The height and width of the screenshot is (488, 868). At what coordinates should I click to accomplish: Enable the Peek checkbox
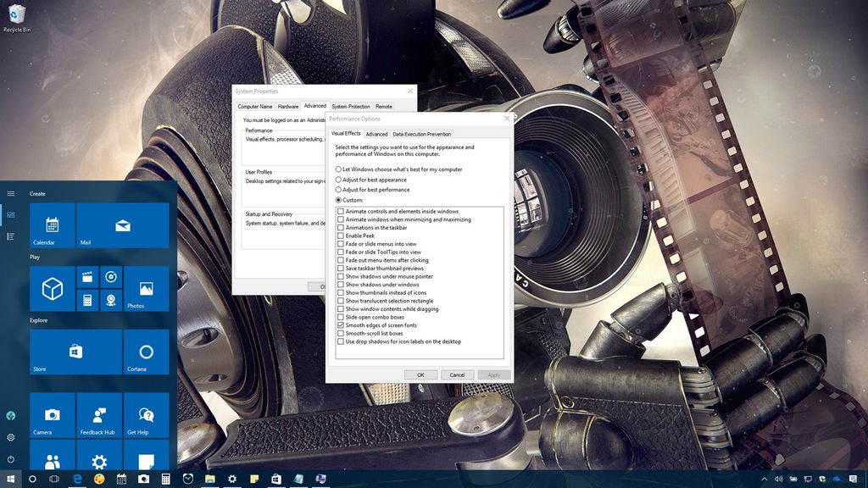(x=341, y=236)
